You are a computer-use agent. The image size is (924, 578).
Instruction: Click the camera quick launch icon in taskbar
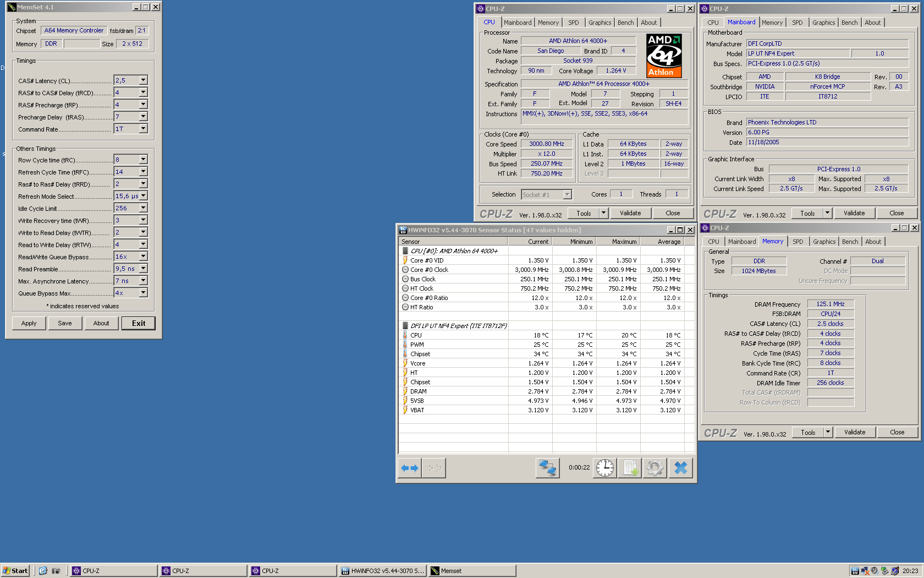pos(56,571)
